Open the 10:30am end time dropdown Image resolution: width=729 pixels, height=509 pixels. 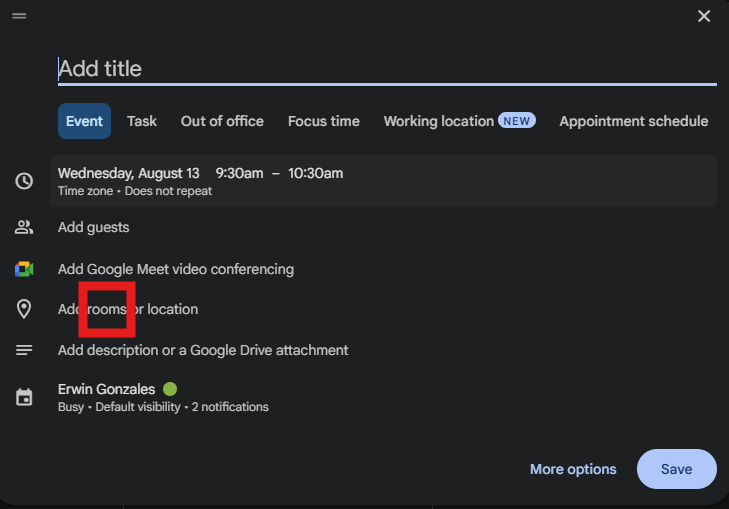pos(316,173)
